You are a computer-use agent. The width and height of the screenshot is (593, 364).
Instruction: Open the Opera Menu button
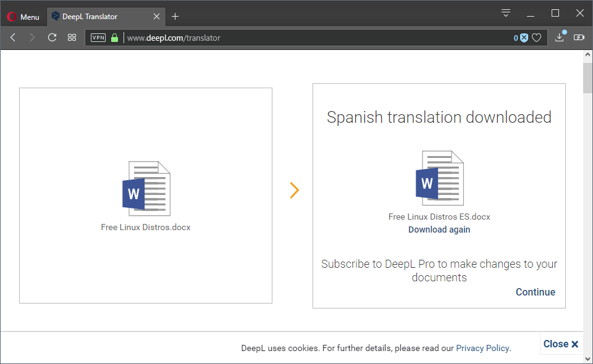point(23,17)
